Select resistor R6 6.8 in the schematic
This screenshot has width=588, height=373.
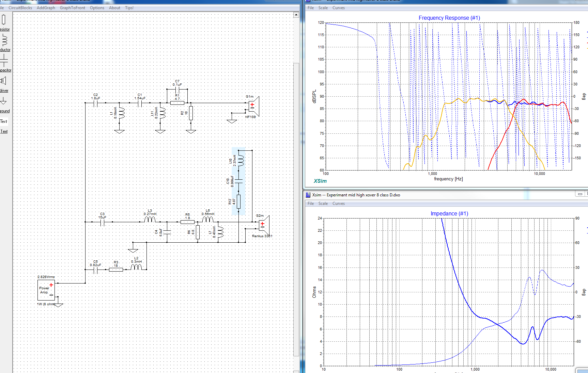point(198,232)
